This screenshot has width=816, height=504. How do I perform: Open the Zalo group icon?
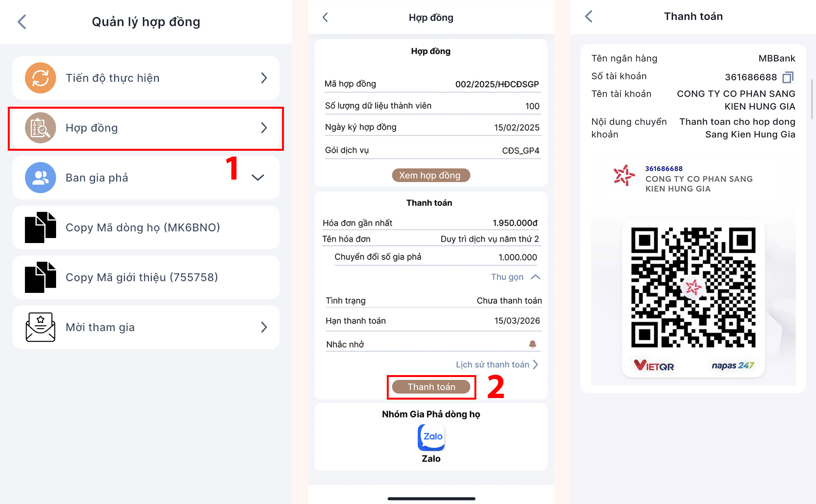431,437
